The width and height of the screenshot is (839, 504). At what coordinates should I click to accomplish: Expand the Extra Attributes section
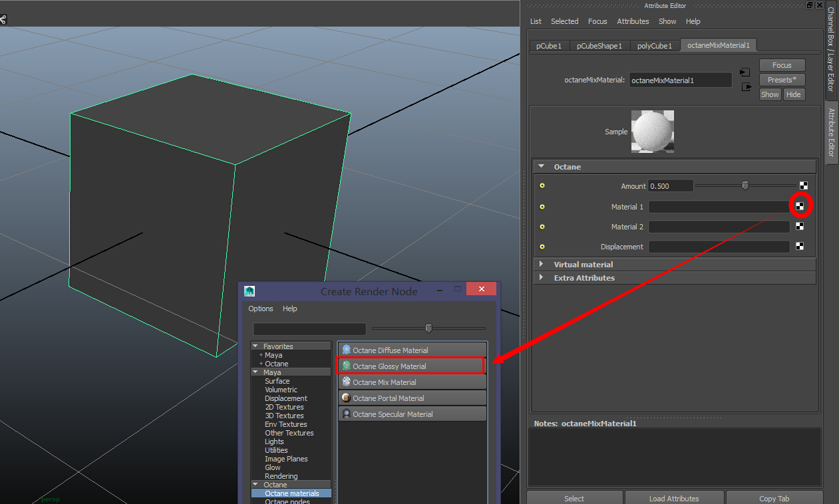tap(541, 277)
